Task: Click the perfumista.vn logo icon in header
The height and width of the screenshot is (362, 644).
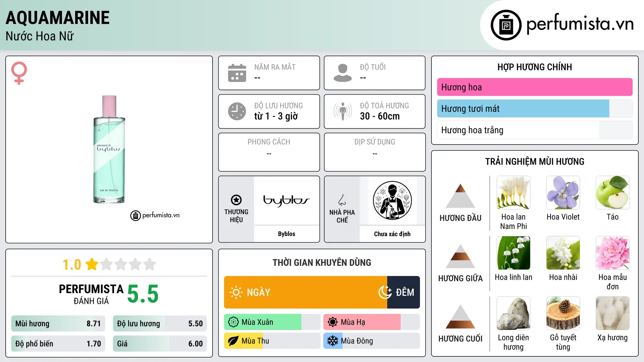Action: [x=506, y=25]
